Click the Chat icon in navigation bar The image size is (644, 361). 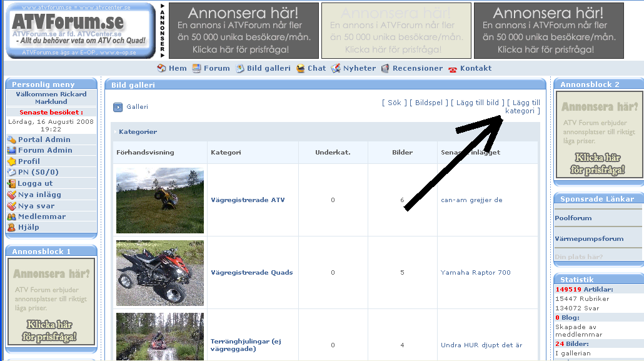coord(301,68)
